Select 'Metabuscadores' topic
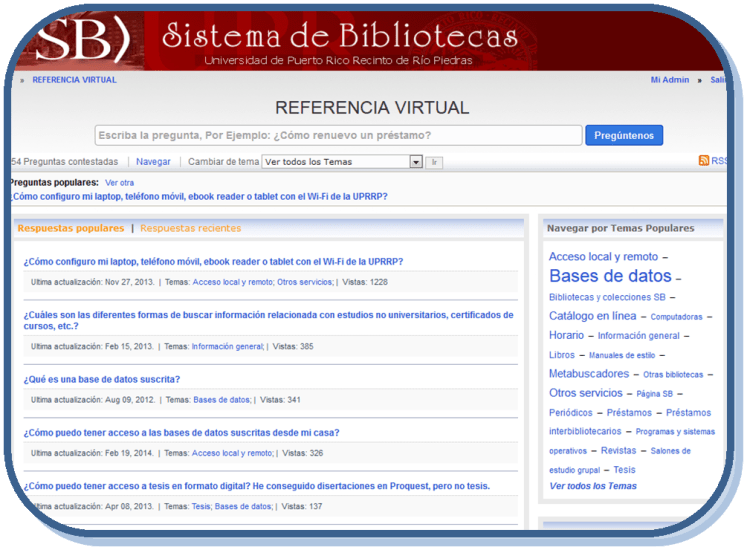This screenshot has width=747, height=550. tap(589, 374)
